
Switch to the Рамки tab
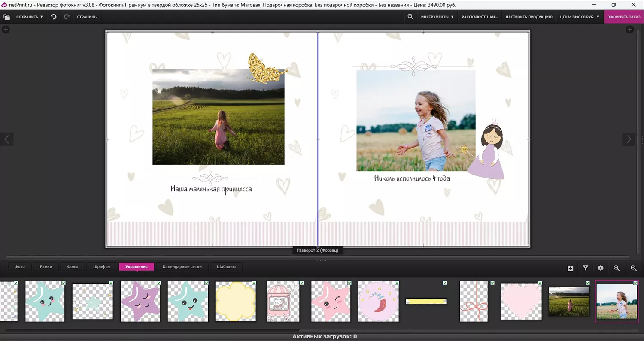46,266
